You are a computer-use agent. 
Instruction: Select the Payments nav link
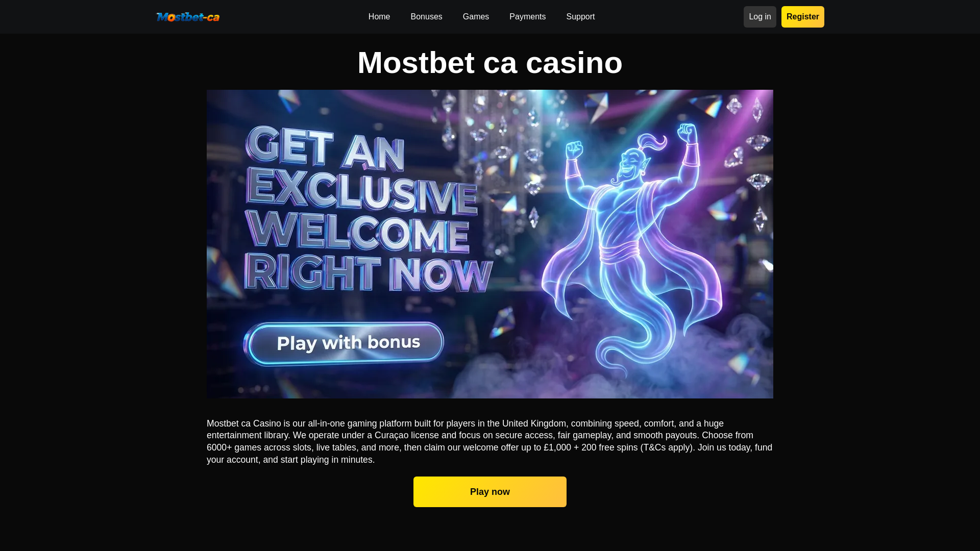[x=527, y=17]
